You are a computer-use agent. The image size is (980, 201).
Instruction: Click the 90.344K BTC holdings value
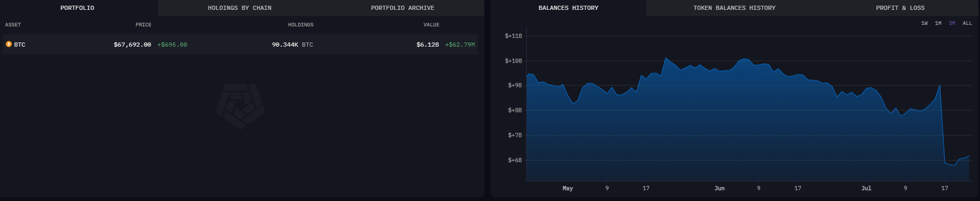click(292, 45)
